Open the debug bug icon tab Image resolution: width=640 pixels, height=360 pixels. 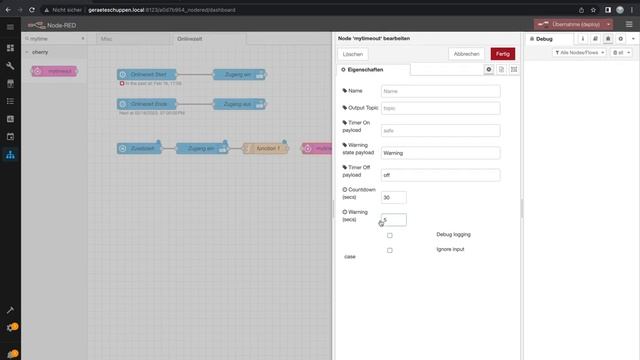pyautogui.click(x=608, y=39)
